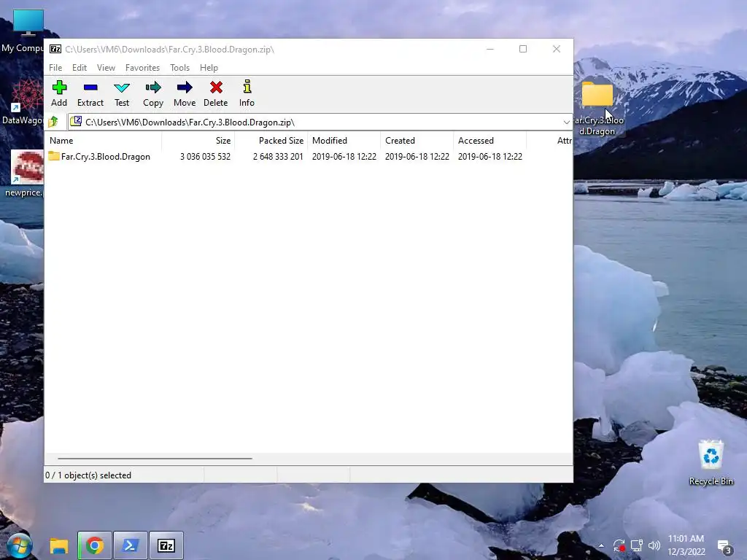Click the packed size 2 648 333 201
Image resolution: width=747 pixels, height=560 pixels.
278,157
